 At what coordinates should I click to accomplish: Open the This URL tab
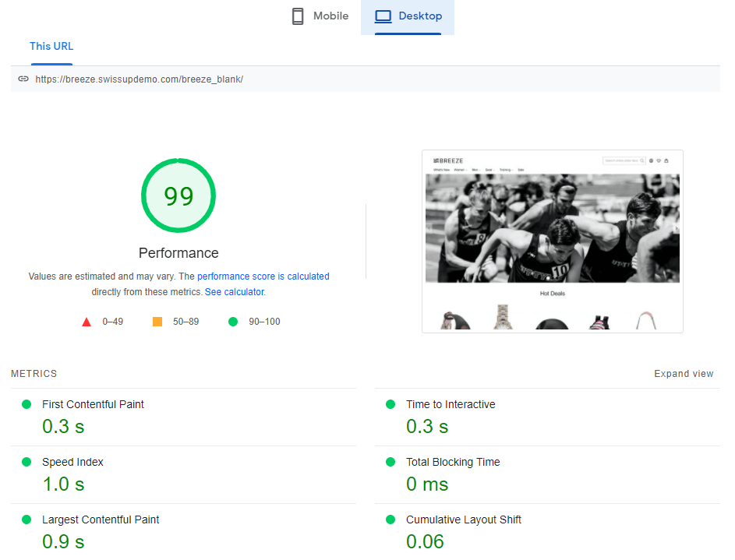coord(51,47)
